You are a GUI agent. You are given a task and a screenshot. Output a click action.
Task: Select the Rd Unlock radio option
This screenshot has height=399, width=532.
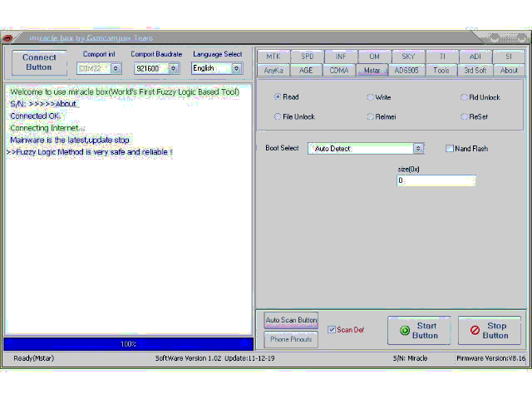pos(464,97)
